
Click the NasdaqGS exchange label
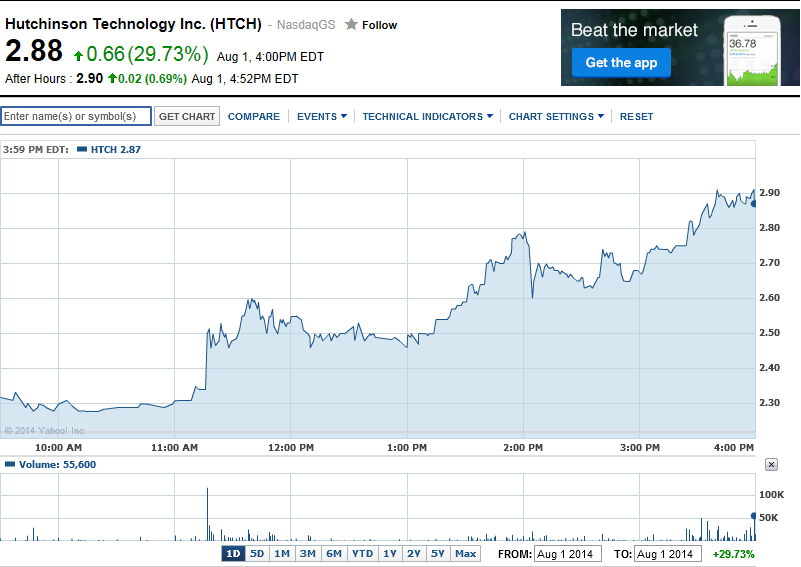[x=306, y=25]
